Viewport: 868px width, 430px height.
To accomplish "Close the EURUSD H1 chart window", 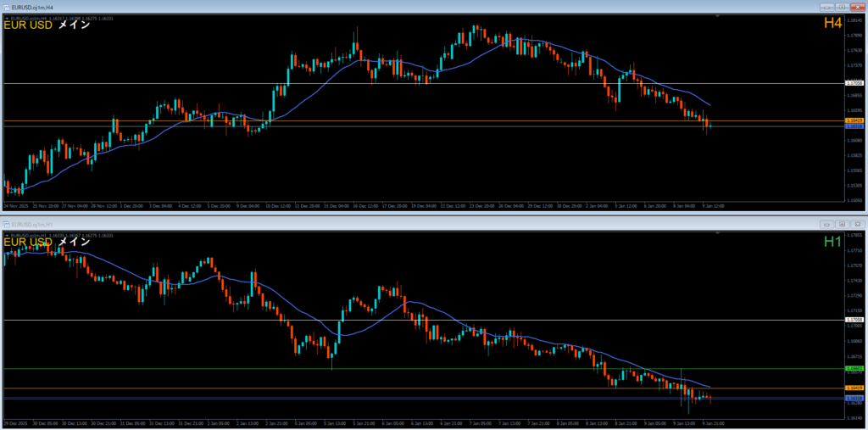I will [857, 224].
